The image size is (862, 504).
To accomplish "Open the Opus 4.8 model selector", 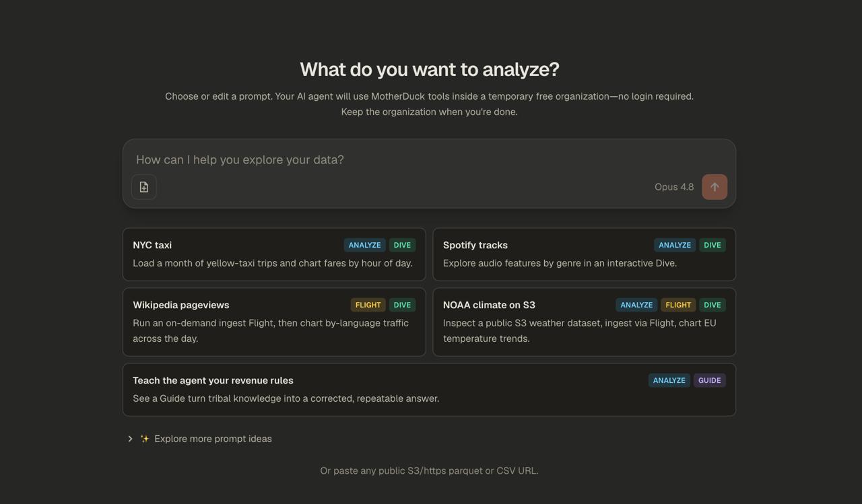I will (674, 187).
